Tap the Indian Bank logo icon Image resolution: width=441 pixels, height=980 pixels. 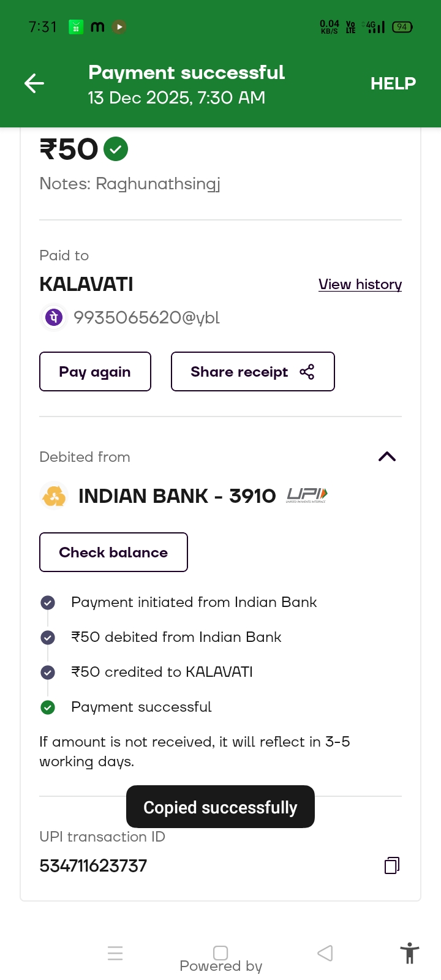(x=54, y=496)
